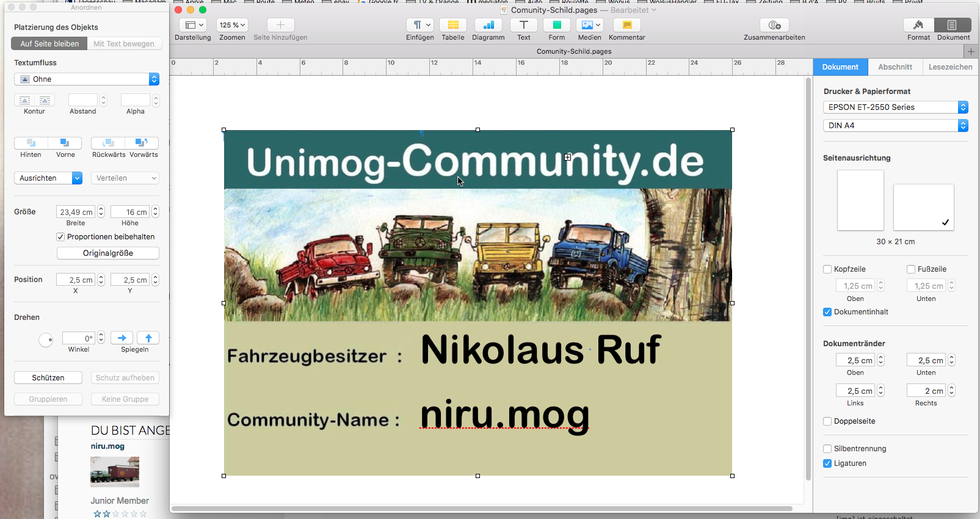This screenshot has height=519, width=980.
Task: Insert a table with the Tabelle icon
Action: click(453, 25)
